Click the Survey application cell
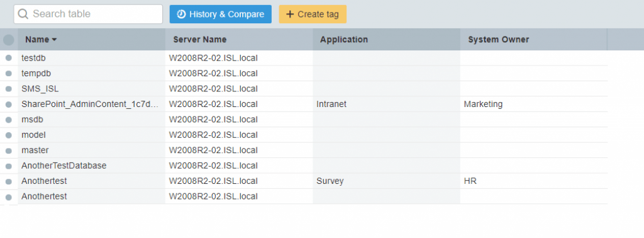Image resolution: width=644 pixels, height=238 pixels. pyautogui.click(x=386, y=181)
